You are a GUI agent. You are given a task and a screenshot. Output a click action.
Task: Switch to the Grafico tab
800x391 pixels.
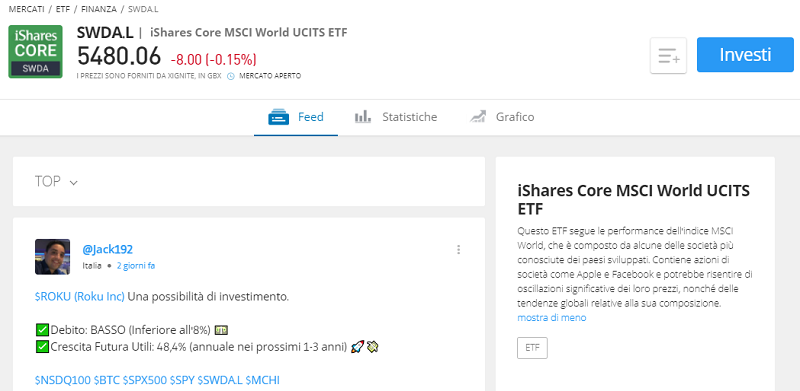[502, 117]
